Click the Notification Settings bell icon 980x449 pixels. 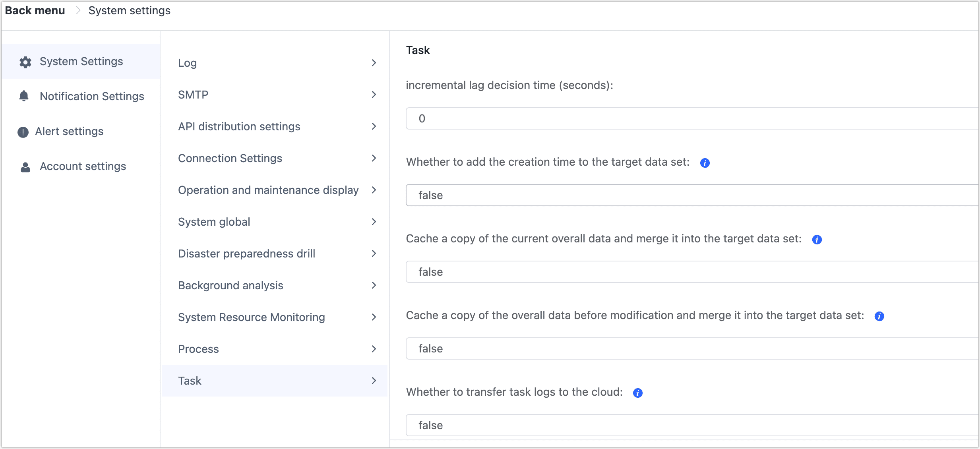(x=24, y=96)
